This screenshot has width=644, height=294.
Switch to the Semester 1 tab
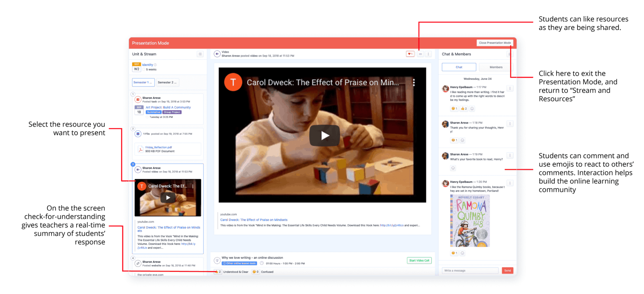click(143, 82)
